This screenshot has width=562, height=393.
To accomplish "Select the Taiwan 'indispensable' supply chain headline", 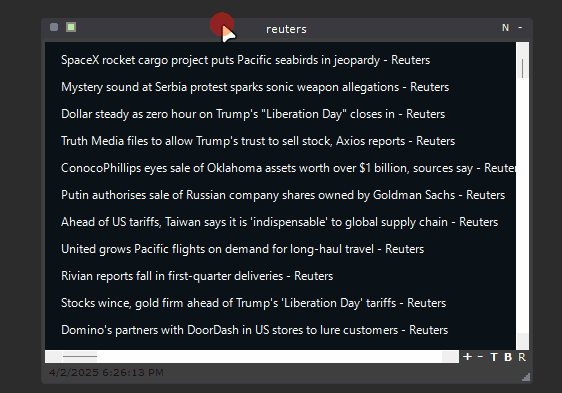I will (x=279, y=222).
